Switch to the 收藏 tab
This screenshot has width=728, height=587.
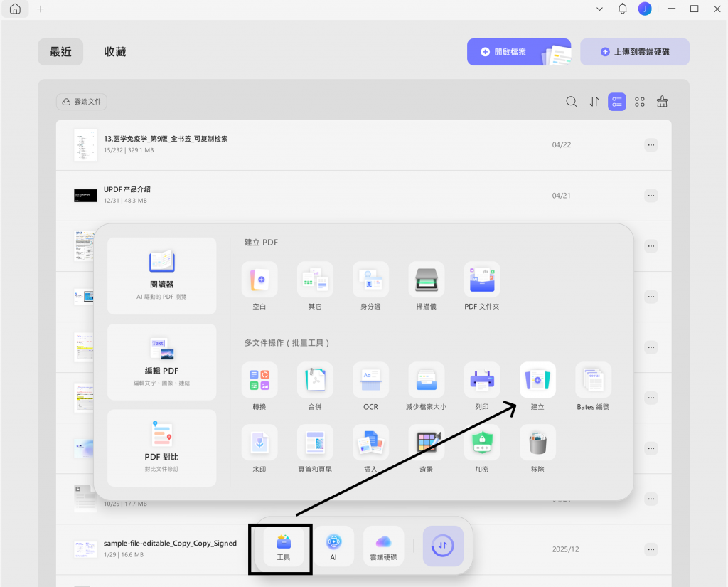pyautogui.click(x=115, y=52)
